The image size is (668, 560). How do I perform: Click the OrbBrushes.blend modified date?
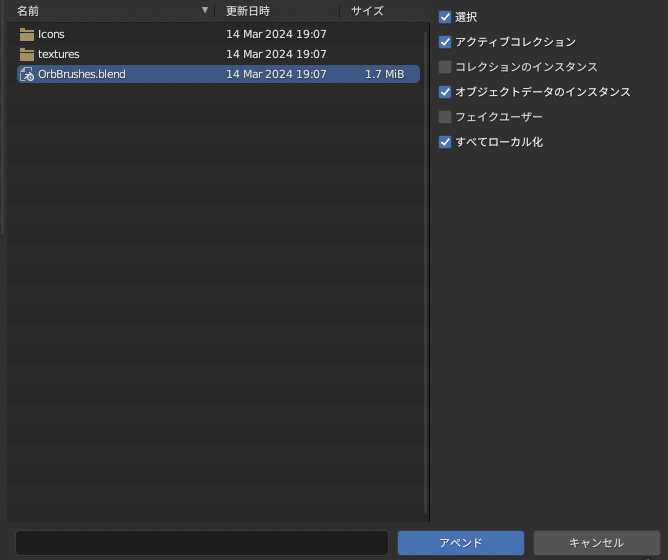(x=276, y=74)
